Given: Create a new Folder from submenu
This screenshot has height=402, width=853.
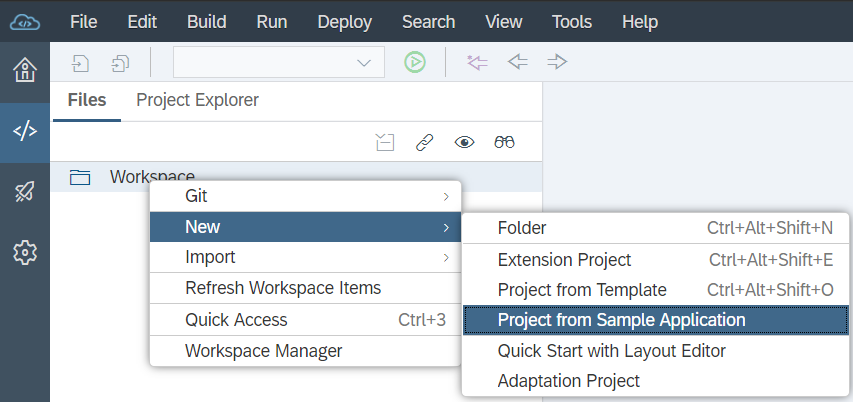Looking at the screenshot, I should coord(656,228).
